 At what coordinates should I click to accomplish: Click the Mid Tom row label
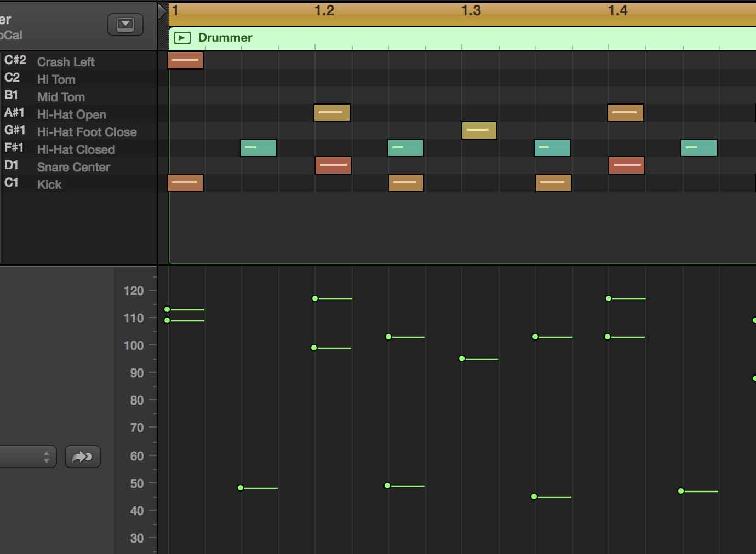click(x=61, y=97)
